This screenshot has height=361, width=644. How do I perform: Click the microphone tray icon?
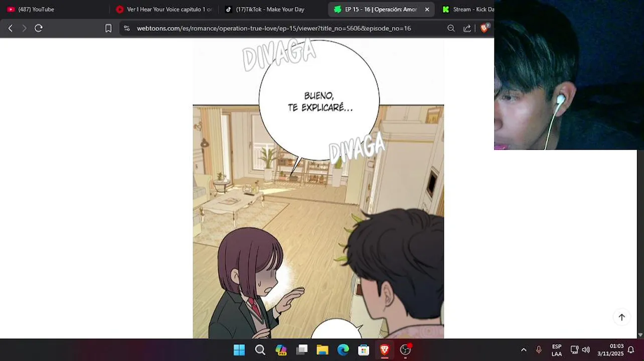pos(539,350)
